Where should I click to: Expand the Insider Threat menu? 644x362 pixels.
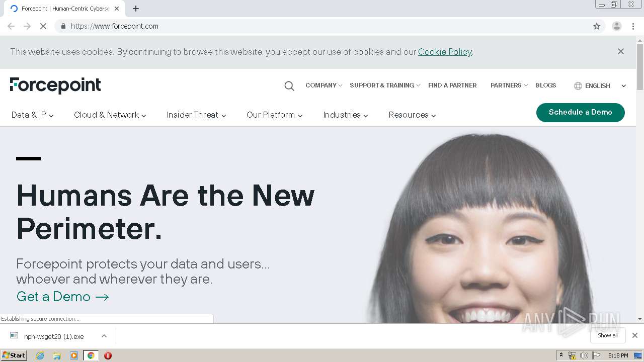click(197, 115)
